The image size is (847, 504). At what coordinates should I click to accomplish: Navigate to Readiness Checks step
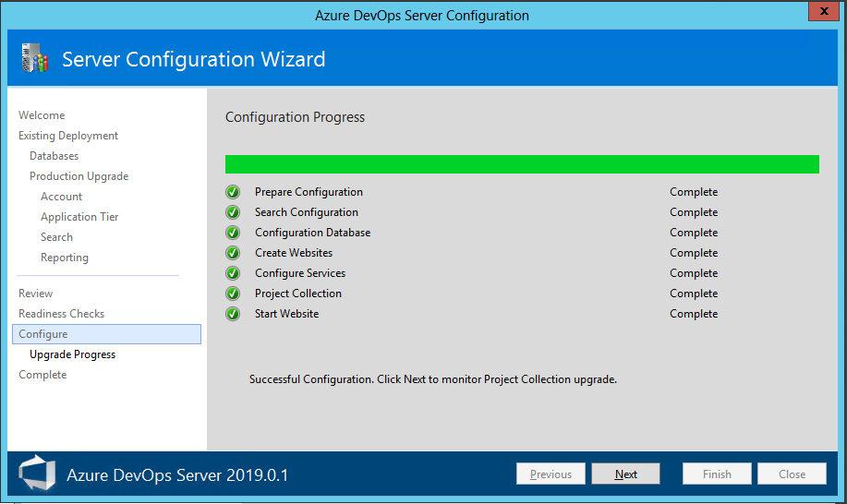61,314
